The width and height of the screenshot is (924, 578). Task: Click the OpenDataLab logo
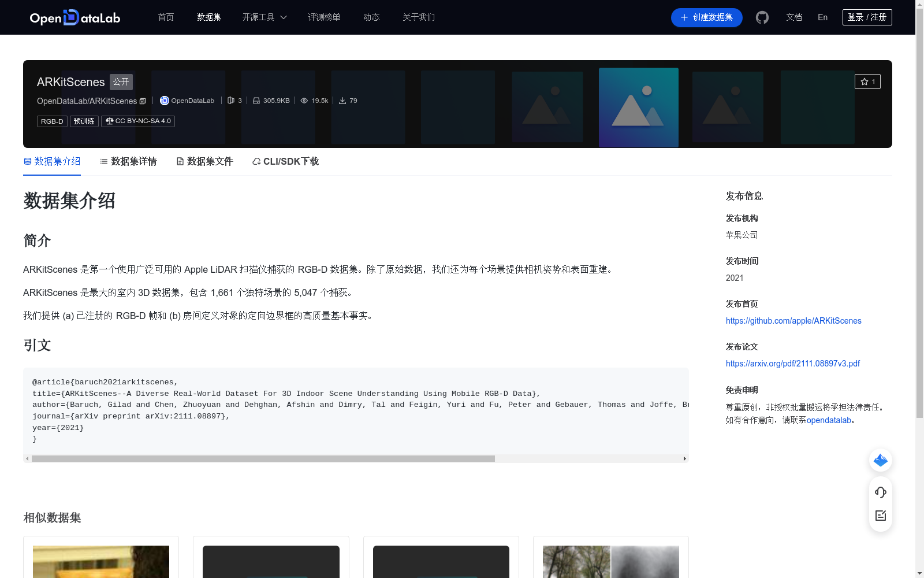(75, 17)
